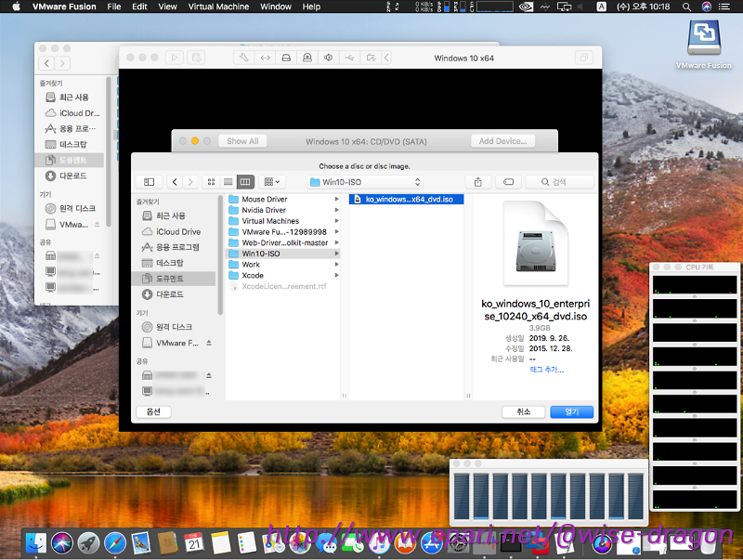This screenshot has height=560, width=743.
Task: Select the Nvidia Driver folder
Action: [x=283, y=210]
